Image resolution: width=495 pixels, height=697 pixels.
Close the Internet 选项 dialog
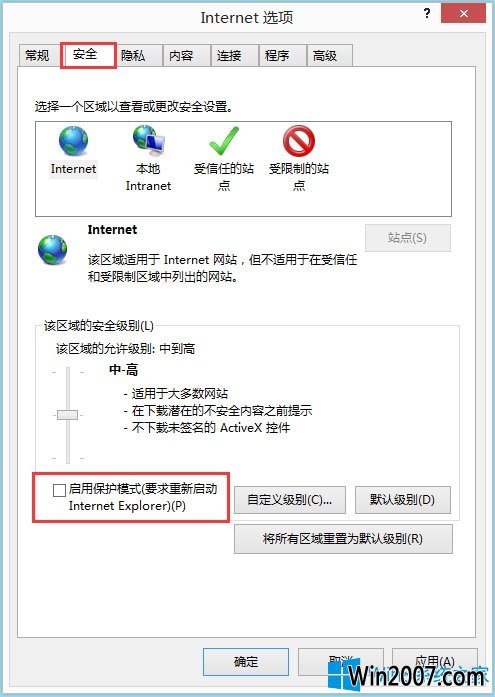tap(463, 13)
